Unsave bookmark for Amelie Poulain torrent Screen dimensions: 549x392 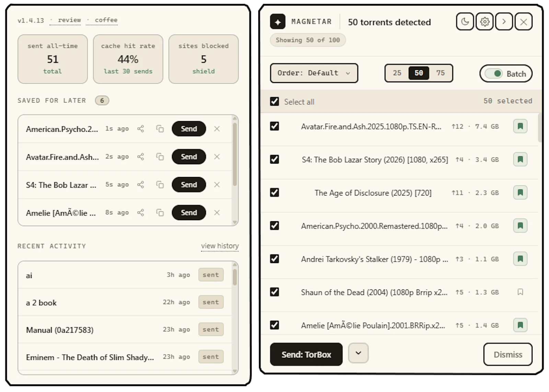tap(520, 325)
